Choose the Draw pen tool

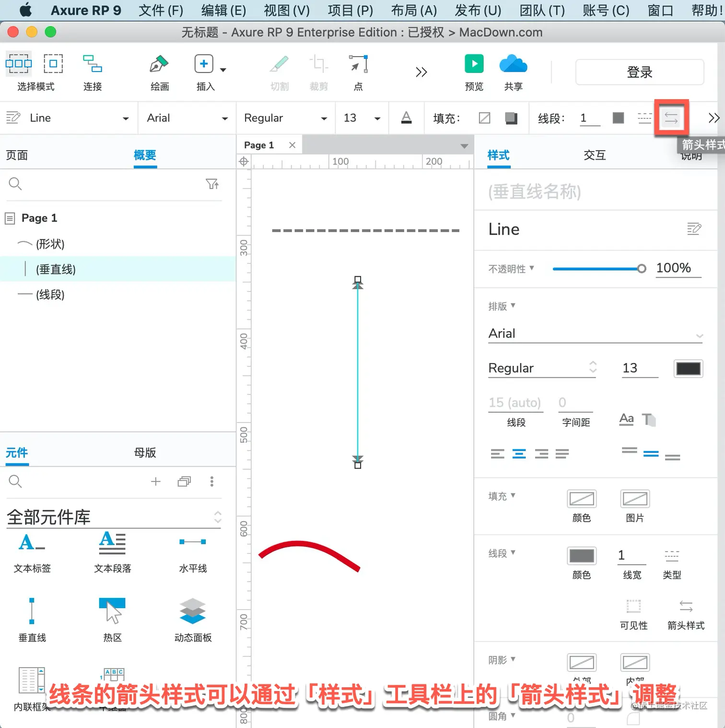click(x=159, y=64)
